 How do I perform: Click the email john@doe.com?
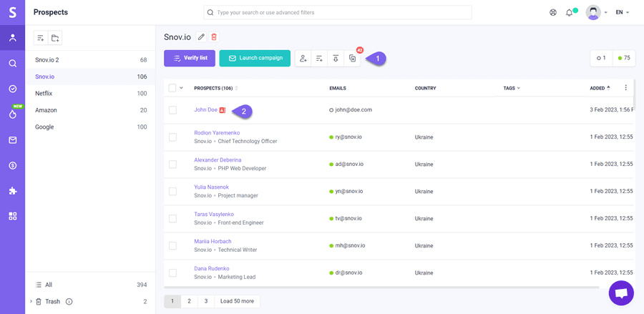point(353,110)
